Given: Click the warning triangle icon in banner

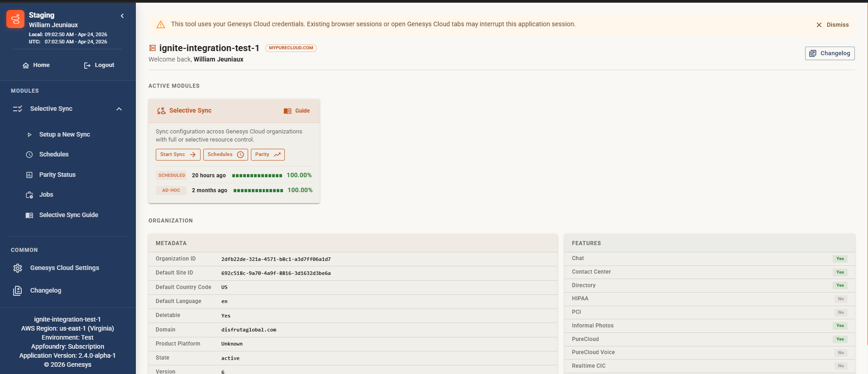Looking at the screenshot, I should click(x=160, y=24).
